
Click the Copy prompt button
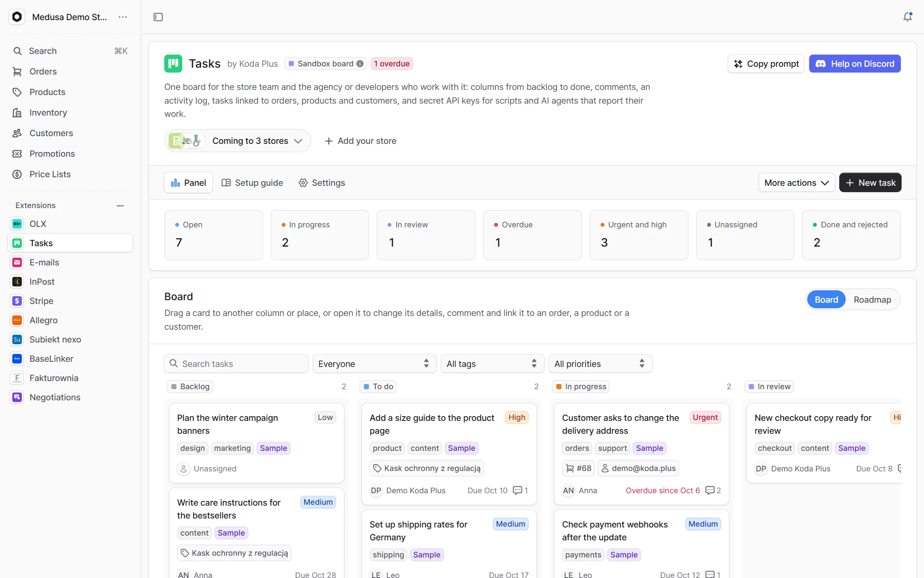click(x=766, y=64)
